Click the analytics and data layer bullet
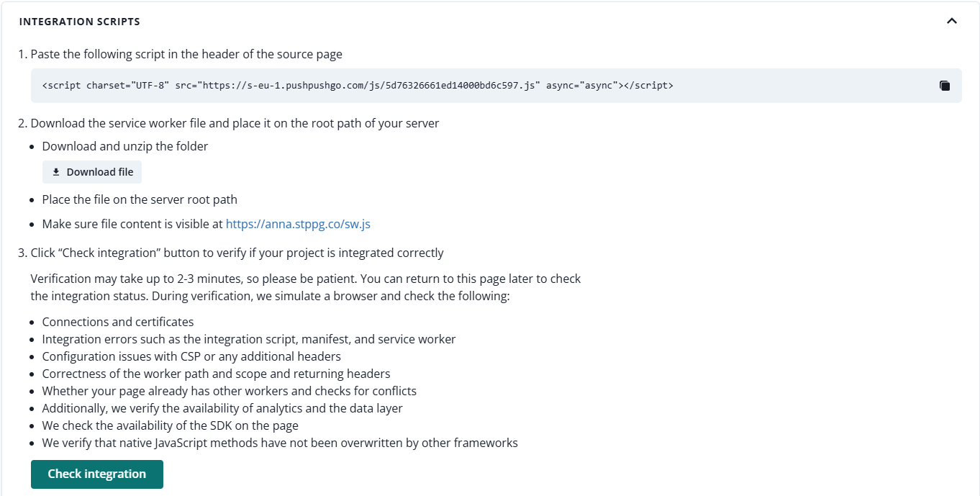 (222, 408)
